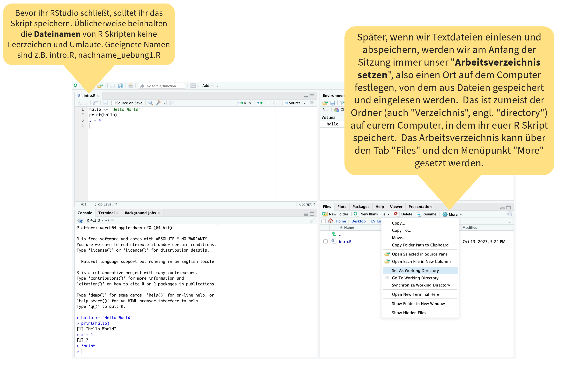
Task: Click the compile report notebook icon
Action: pyautogui.click(x=172, y=103)
